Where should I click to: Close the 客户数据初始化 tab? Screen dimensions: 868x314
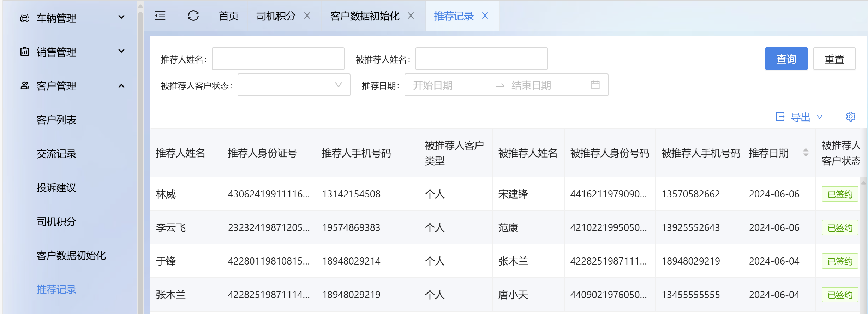(411, 16)
